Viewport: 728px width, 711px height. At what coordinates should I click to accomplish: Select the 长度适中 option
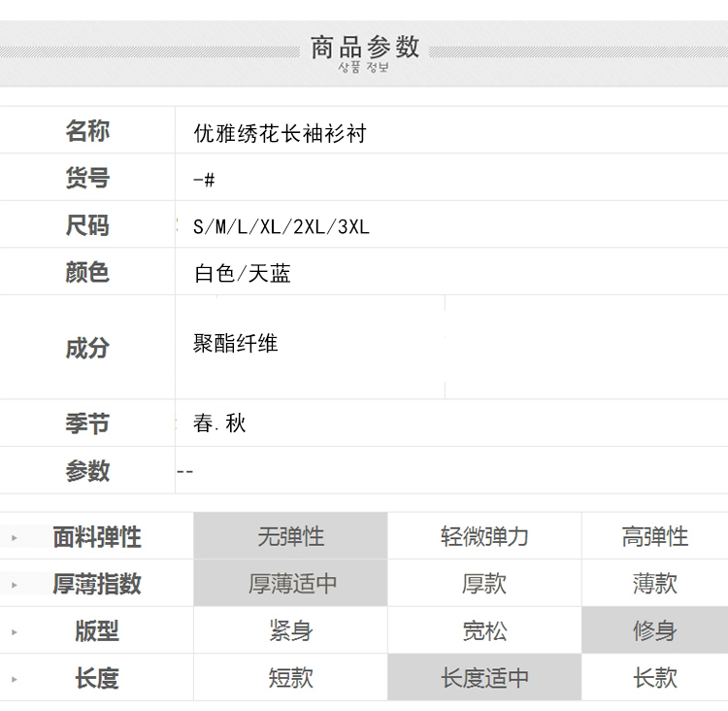(484, 678)
